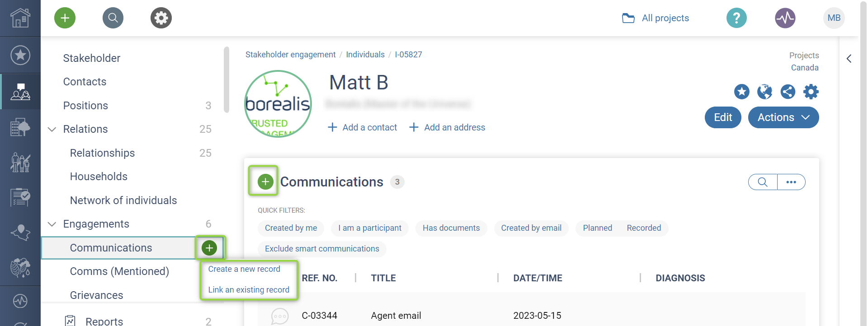Screen dimensions: 868x326
Task: Click the share icon on record header
Action: click(788, 92)
